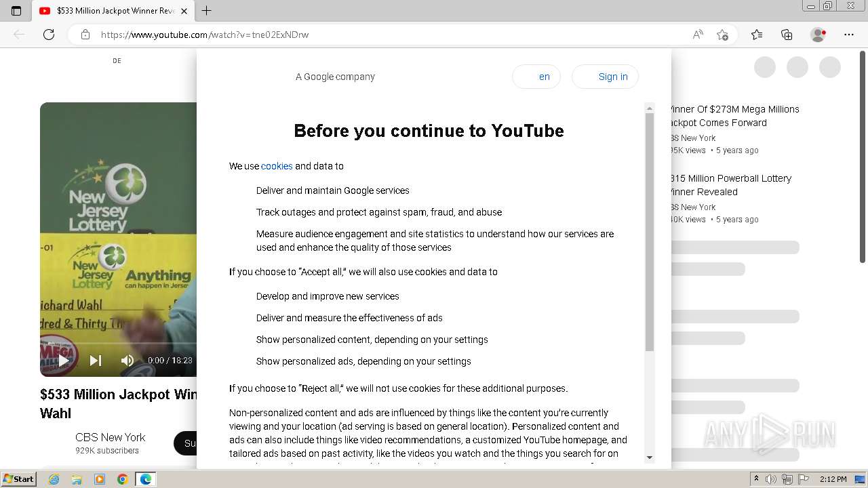The width and height of the screenshot is (868, 488).
Task: Launch Chrome from taskbar
Action: click(x=123, y=479)
